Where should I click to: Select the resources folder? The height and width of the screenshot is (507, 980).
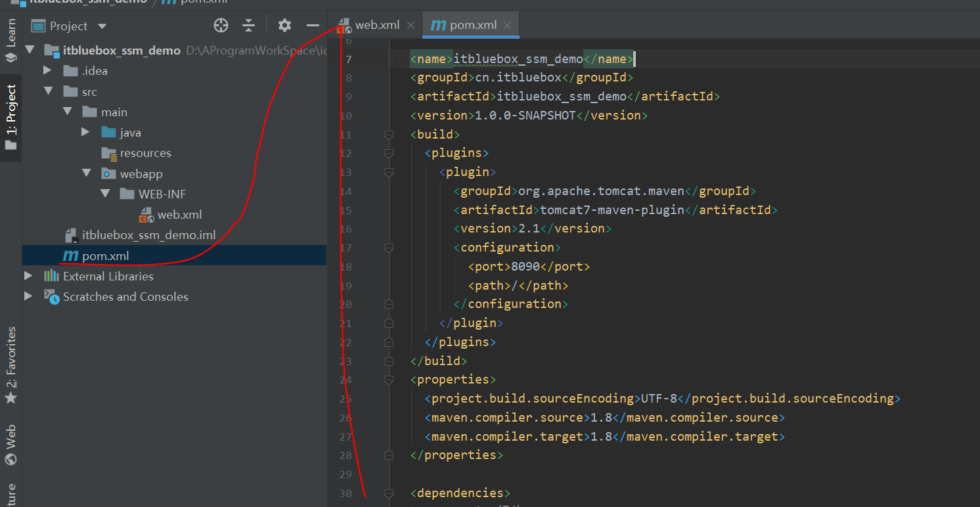click(145, 153)
